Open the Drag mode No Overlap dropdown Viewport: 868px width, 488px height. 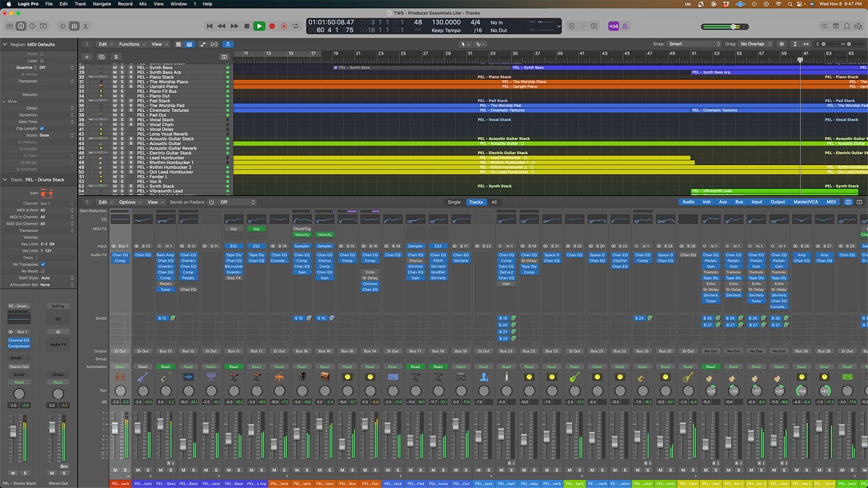click(x=756, y=44)
